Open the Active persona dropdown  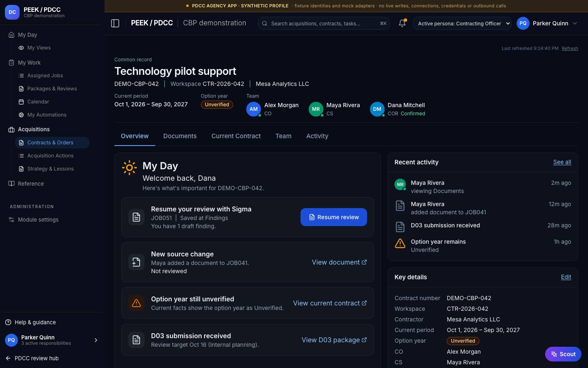462,23
